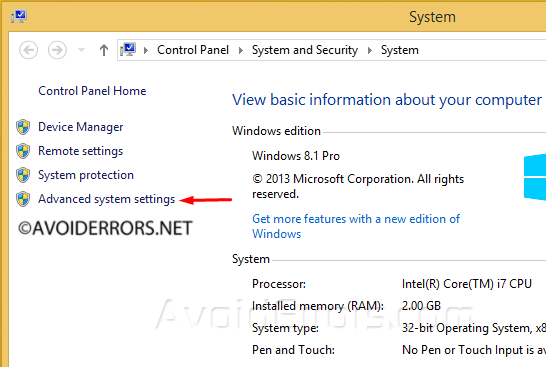Open Device Manager link

tap(80, 127)
